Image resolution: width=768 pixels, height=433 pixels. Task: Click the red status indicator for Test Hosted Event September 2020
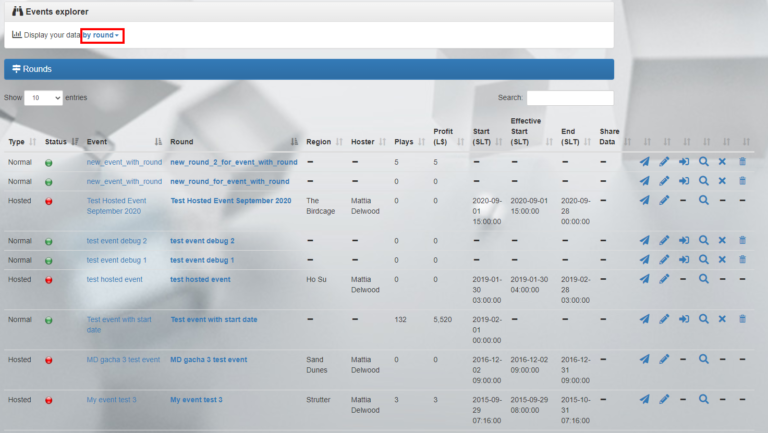pyautogui.click(x=49, y=201)
